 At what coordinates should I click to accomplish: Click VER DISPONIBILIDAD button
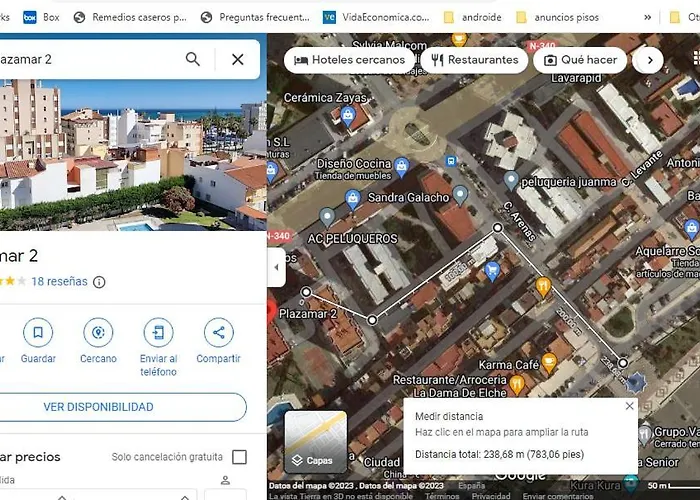click(98, 407)
